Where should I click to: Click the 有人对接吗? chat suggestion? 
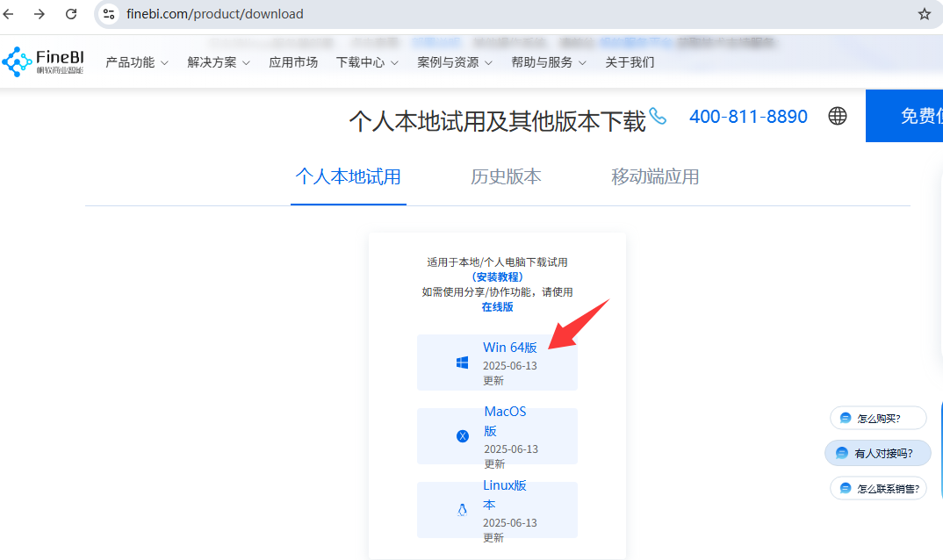(878, 453)
